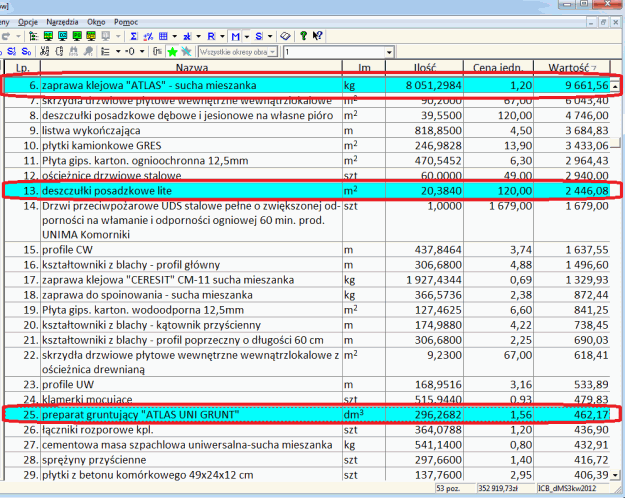Click the blue R toolbar icon
625x498 pixels.
click(211, 35)
